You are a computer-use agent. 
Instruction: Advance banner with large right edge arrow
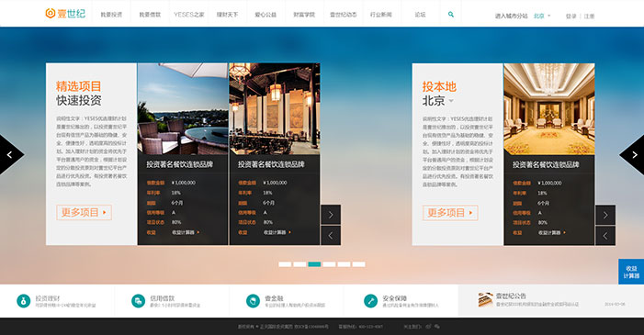[x=633, y=155]
